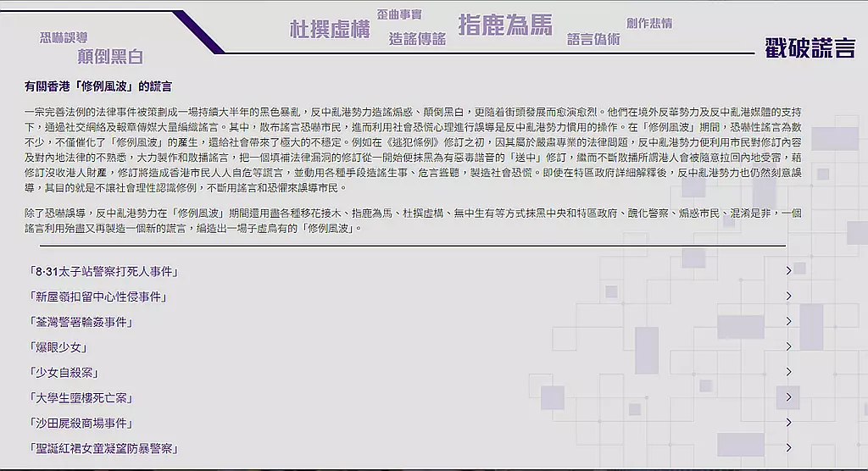Click the 創作悲情 tag
Viewport: 868px width, 471px height.
[x=649, y=23]
